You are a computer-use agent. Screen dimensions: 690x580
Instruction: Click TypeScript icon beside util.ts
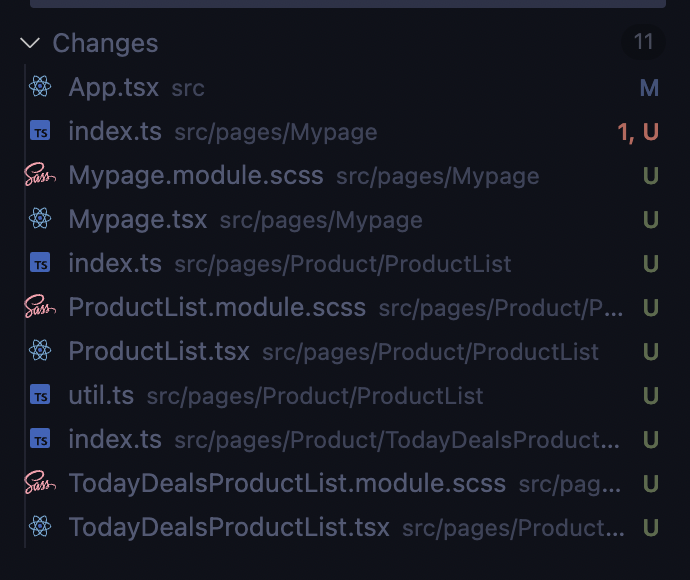[40, 395]
